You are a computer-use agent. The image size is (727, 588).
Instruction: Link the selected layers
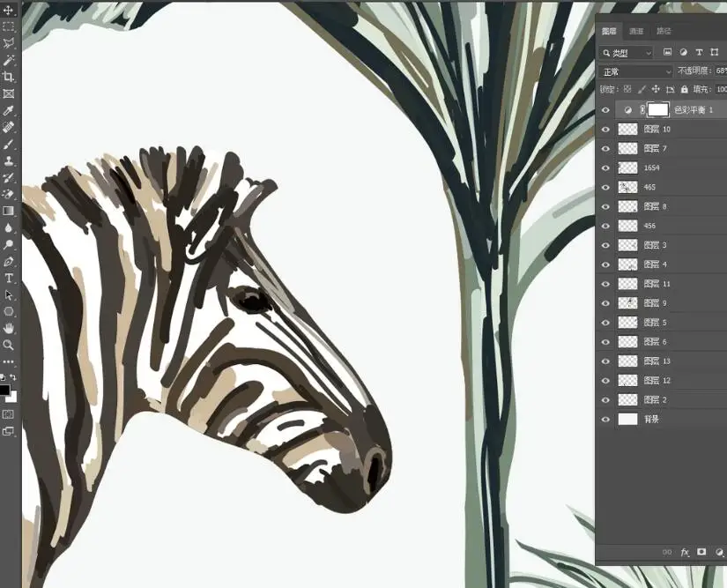point(667,552)
